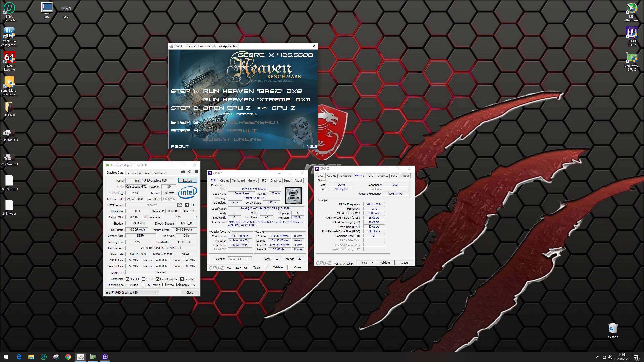Click Close button in CPU-Z Memory window
The width and height of the screenshot is (644, 362).
(x=404, y=263)
